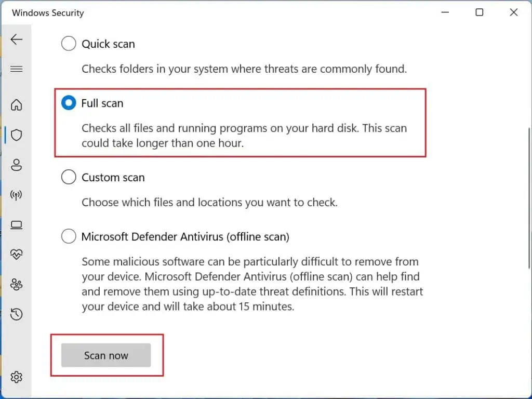Open Settings with the gear icon
The image size is (532, 399).
[x=17, y=377]
